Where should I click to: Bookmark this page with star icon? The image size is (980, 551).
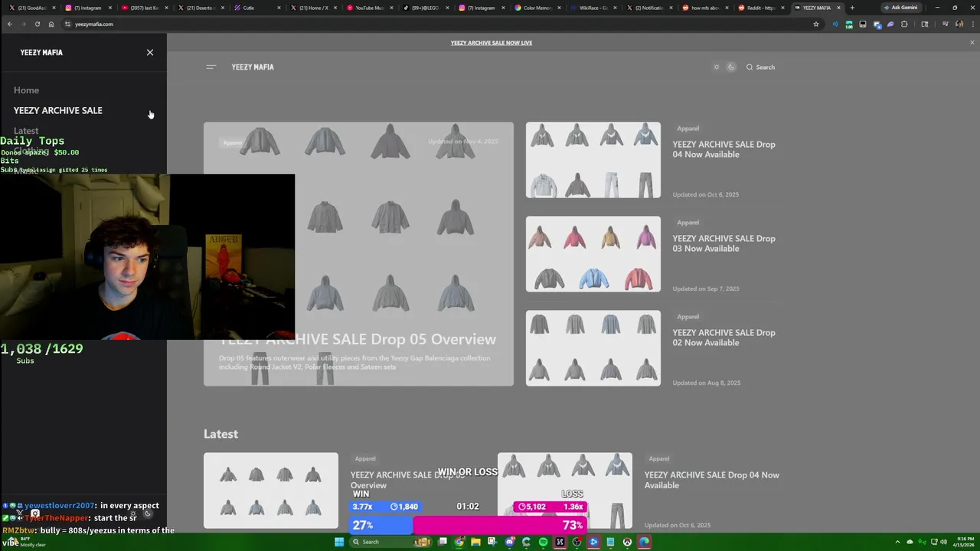click(x=816, y=24)
